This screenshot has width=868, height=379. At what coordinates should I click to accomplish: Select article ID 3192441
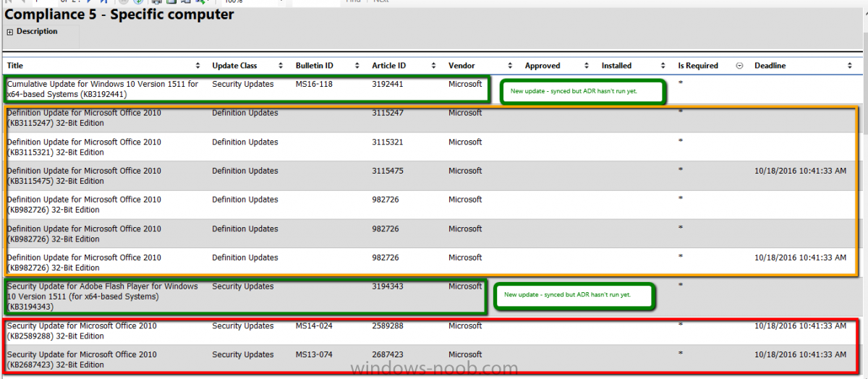(388, 84)
